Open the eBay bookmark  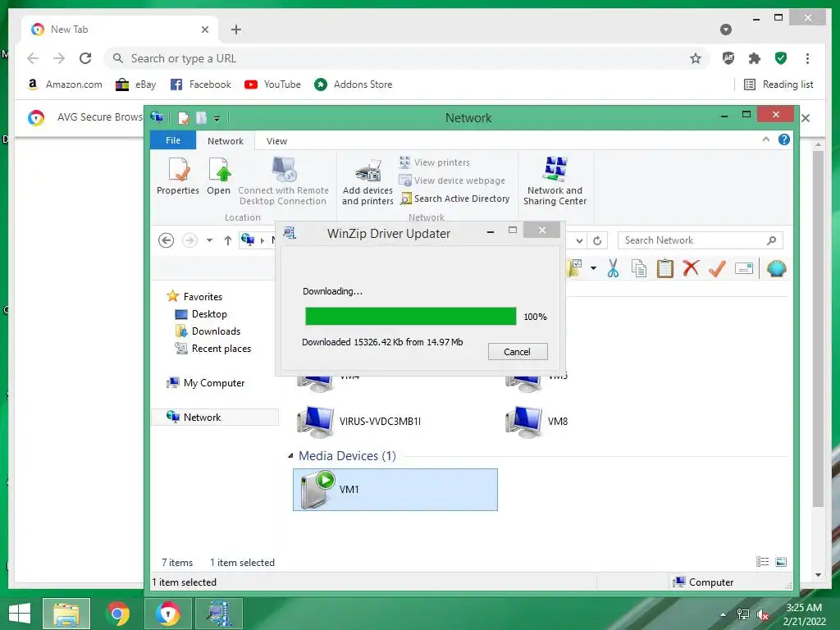(x=136, y=84)
